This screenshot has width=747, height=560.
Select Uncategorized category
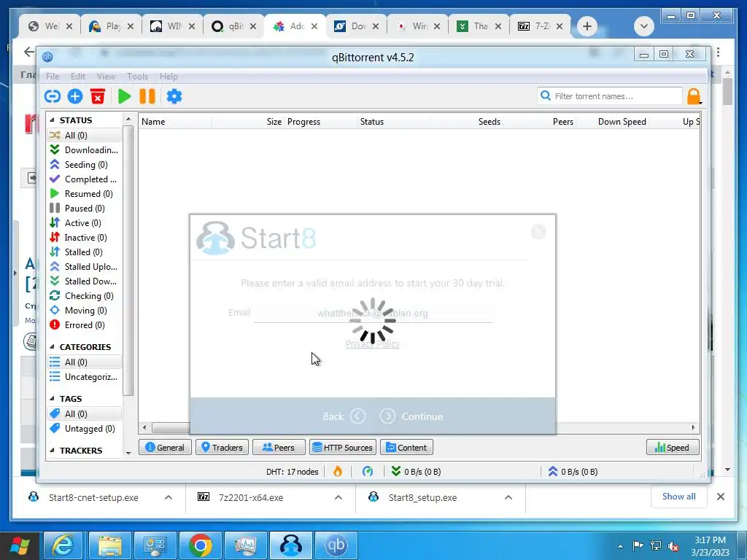coord(85,377)
